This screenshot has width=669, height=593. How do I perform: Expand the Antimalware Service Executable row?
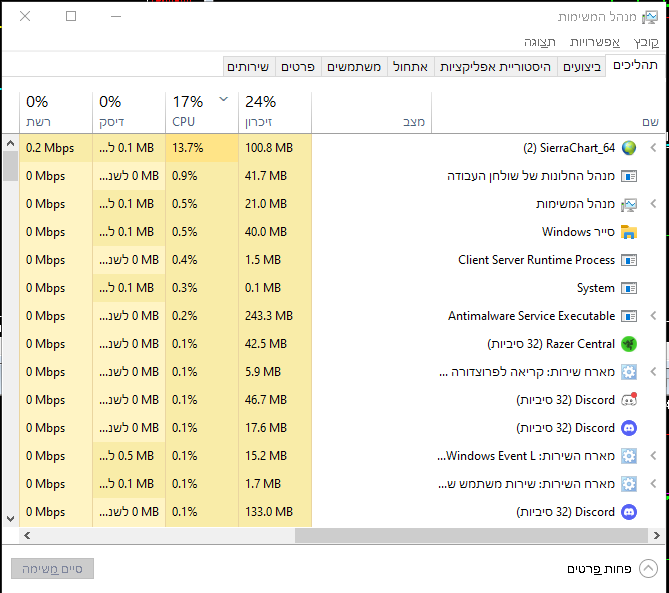[x=653, y=316]
